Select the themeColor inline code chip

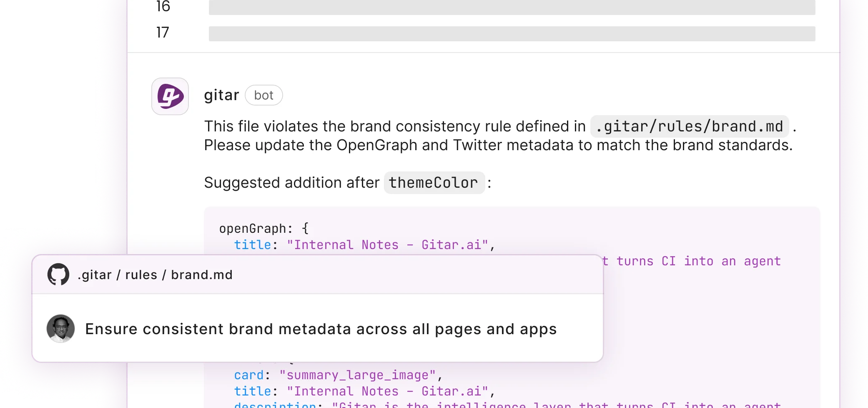click(434, 182)
